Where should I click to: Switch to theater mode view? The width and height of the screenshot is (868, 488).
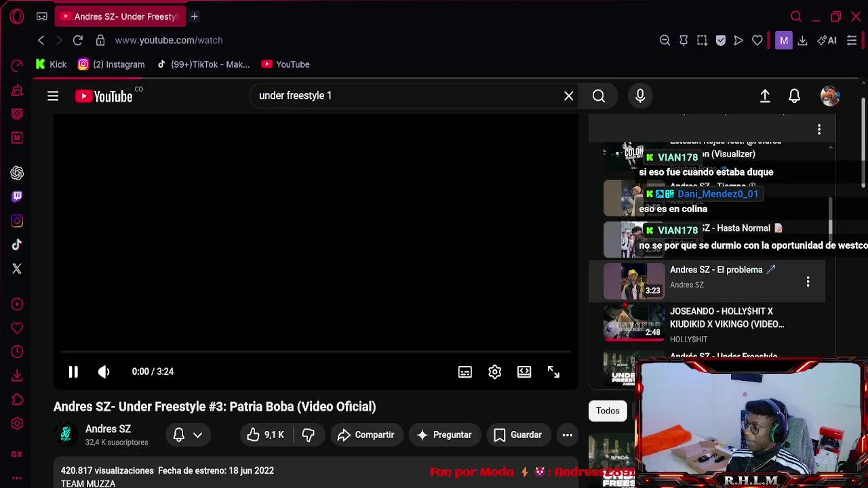(524, 371)
